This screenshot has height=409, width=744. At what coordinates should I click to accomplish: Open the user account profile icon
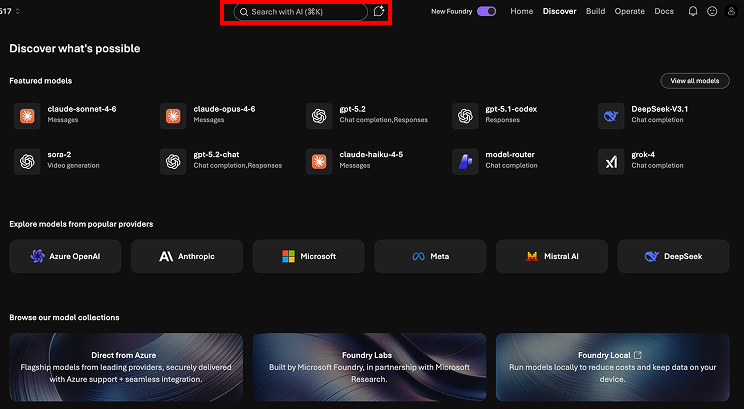pos(731,11)
